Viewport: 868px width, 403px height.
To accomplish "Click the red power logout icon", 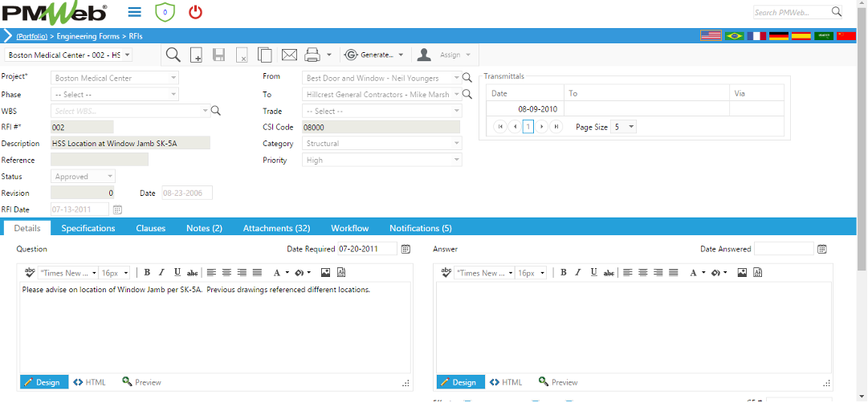I will [x=195, y=12].
